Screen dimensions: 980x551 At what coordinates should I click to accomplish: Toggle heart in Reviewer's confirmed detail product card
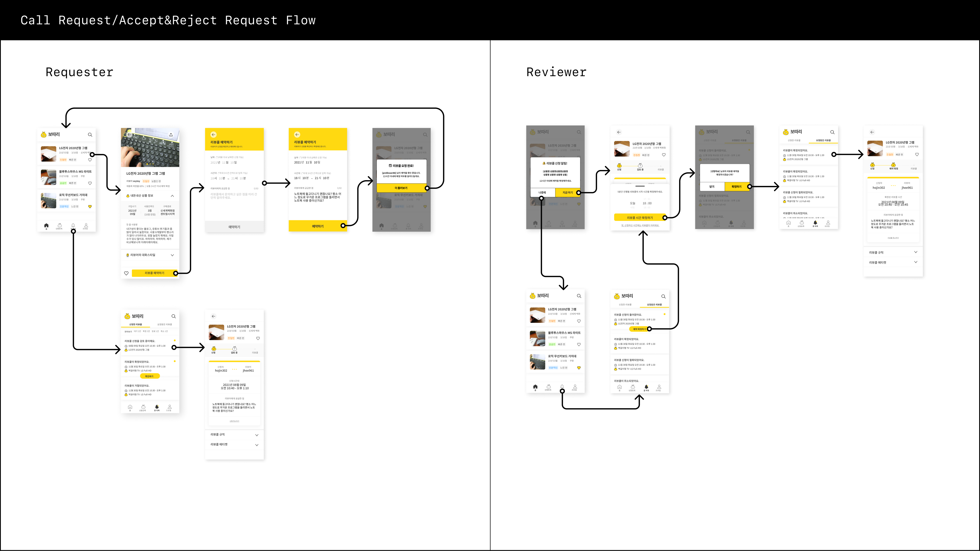point(917,154)
